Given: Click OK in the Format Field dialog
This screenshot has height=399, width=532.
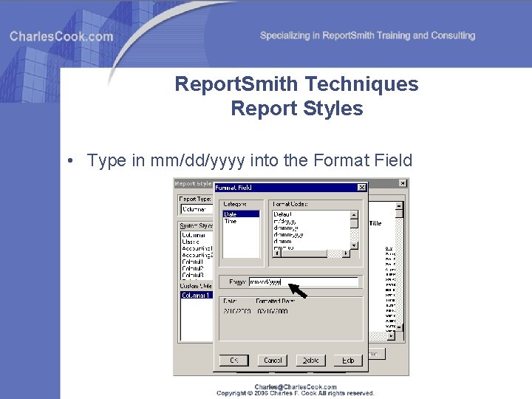Looking at the screenshot, I should [x=233, y=361].
